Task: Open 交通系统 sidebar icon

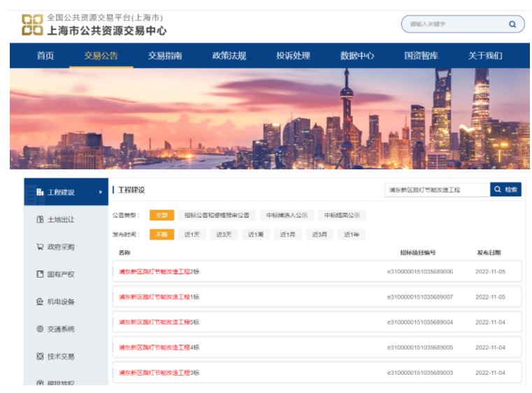Action: click(40, 329)
